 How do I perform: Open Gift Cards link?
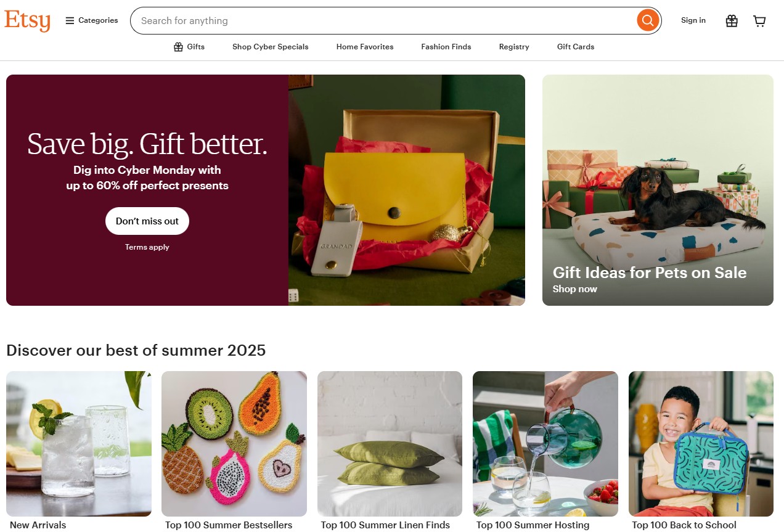point(576,47)
